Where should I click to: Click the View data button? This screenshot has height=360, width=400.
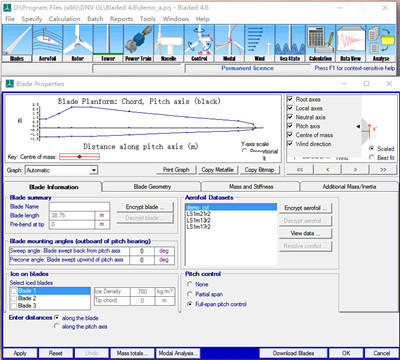coord(305,233)
